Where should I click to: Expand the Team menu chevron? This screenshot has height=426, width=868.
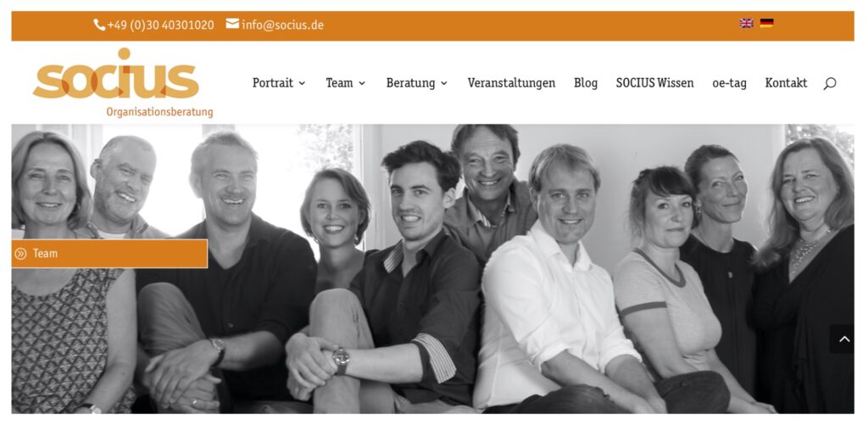point(362,84)
